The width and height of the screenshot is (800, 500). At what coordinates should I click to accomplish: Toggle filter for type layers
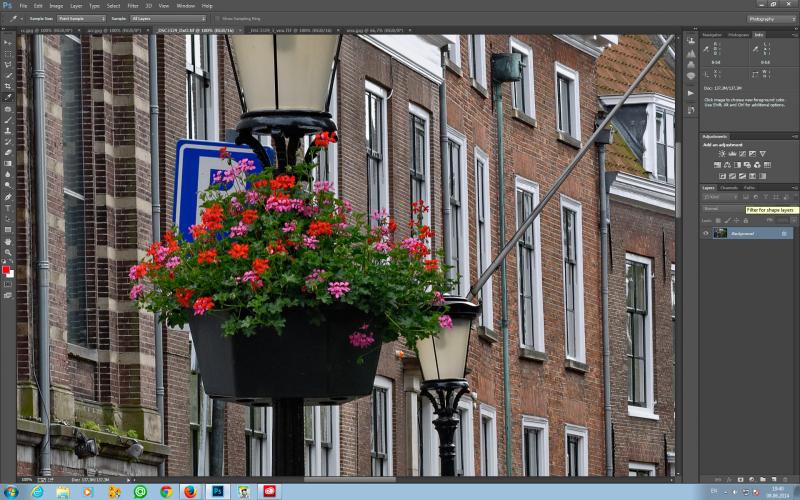click(x=766, y=197)
